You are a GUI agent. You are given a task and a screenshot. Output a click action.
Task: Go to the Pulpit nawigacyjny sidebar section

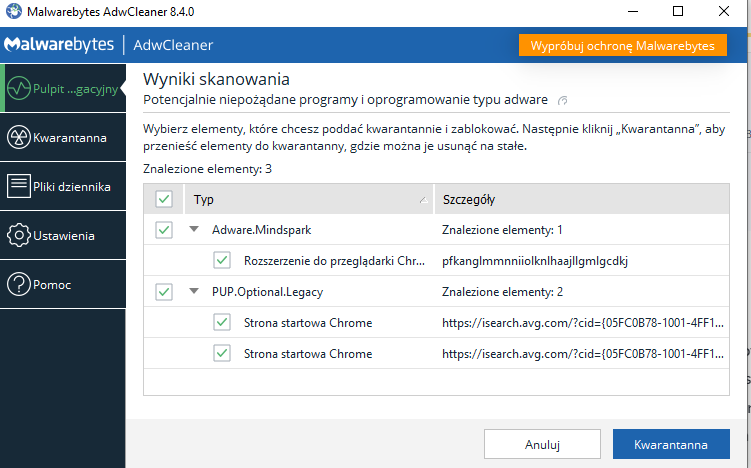[63, 88]
